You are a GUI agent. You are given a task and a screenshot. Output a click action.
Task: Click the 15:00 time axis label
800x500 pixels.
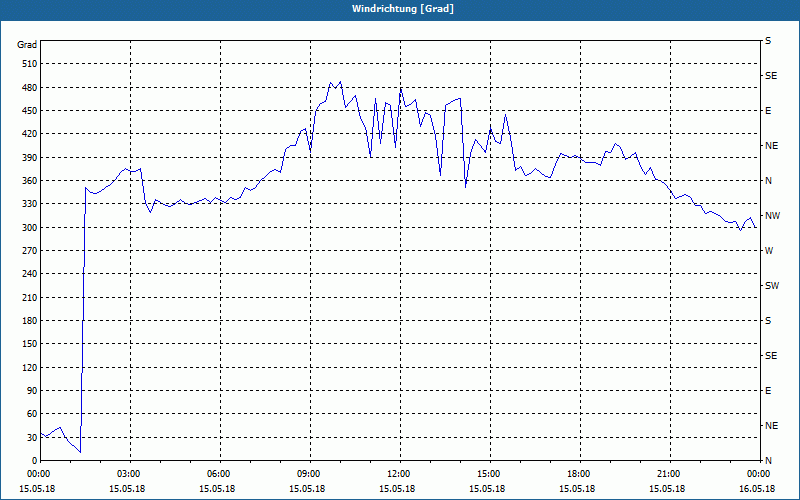(487, 473)
